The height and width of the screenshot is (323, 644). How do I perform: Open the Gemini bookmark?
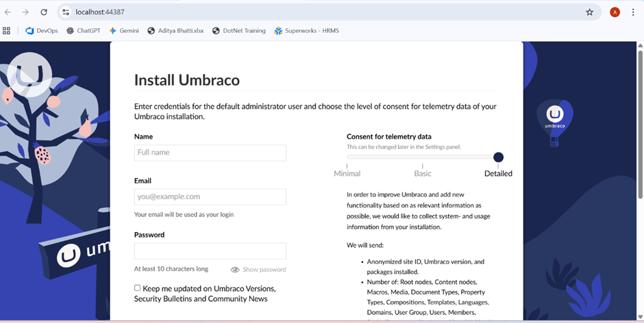pos(124,31)
